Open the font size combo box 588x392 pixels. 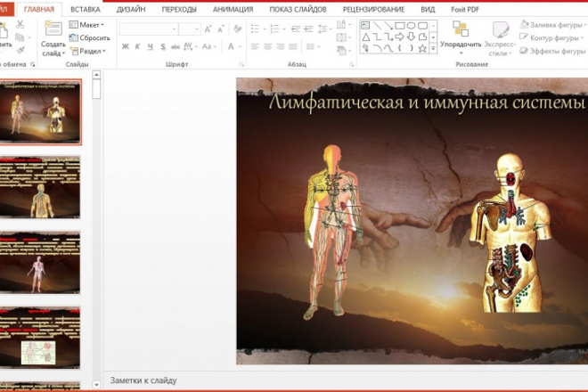pos(190,29)
